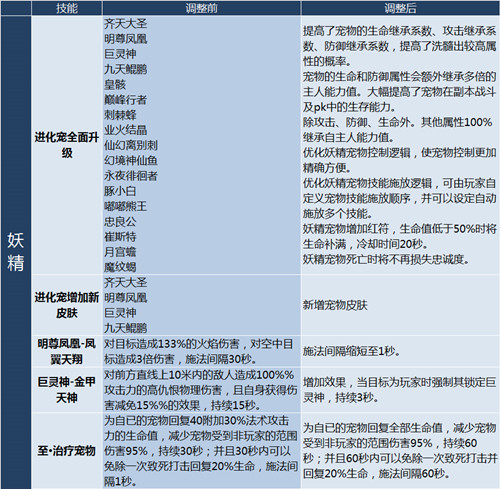
Task: Click the 进化宠全面升级 skill cell
Action: (x=67, y=145)
